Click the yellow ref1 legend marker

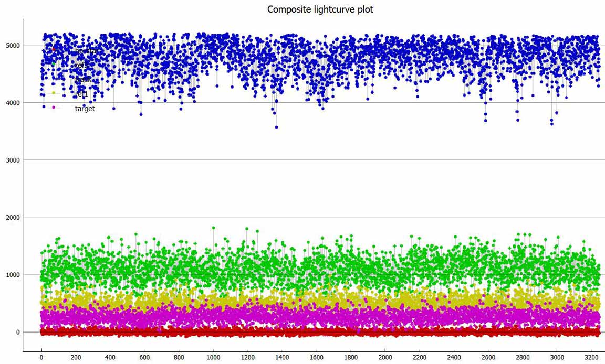coord(54,93)
